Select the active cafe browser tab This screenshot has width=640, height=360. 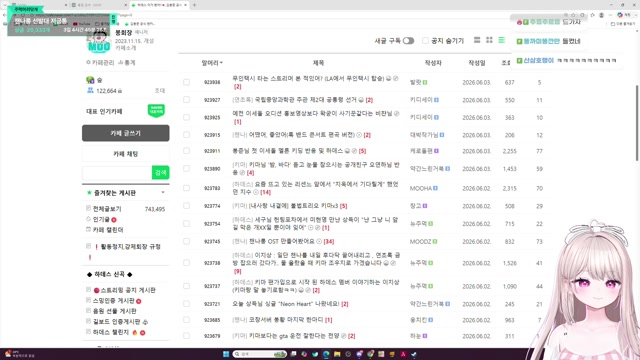(x=159, y=5)
